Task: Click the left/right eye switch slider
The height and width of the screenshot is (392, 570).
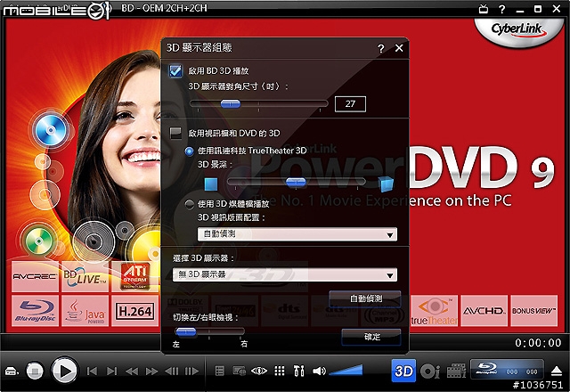Action: click(210, 331)
